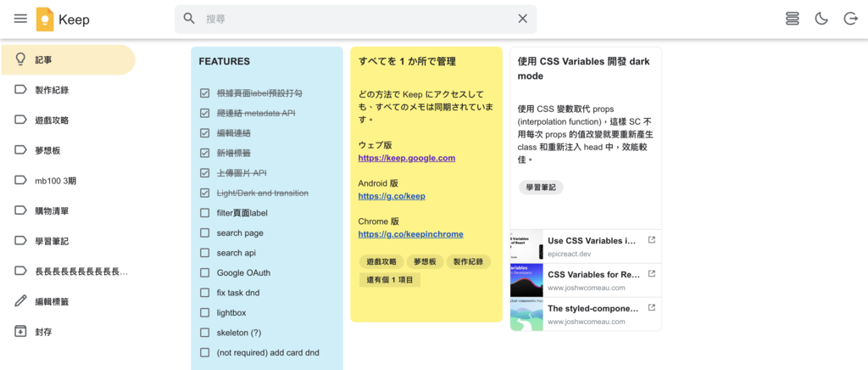This screenshot has width=868, height=370.
Task: Check (not required) add card dnd
Action: pyautogui.click(x=205, y=352)
